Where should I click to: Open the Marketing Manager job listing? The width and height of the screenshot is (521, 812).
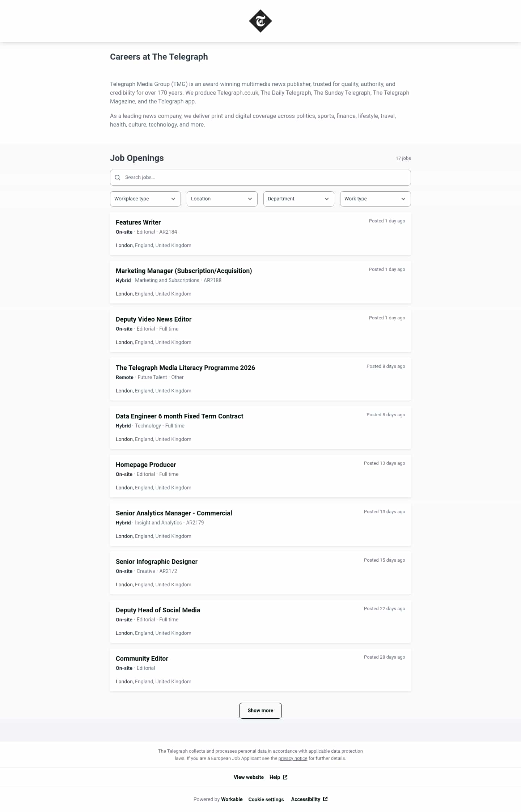click(x=184, y=271)
